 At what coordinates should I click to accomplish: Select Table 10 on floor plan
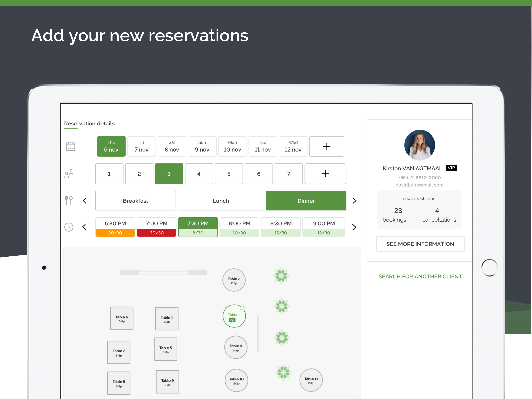coord(236,380)
